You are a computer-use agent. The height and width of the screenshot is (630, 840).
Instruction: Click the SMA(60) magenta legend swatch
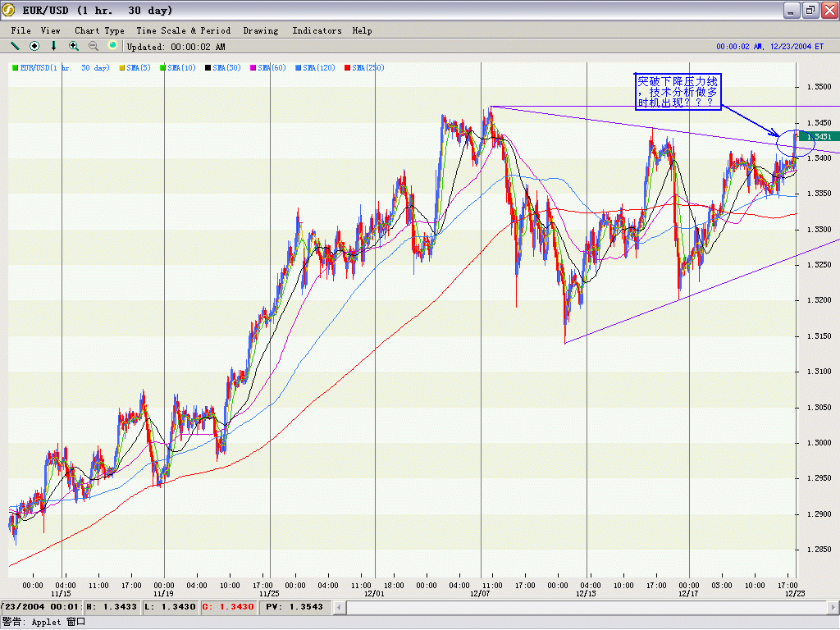pyautogui.click(x=253, y=67)
